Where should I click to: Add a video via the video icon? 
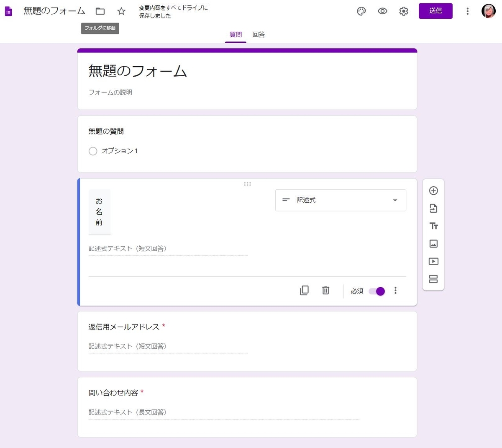point(433,261)
